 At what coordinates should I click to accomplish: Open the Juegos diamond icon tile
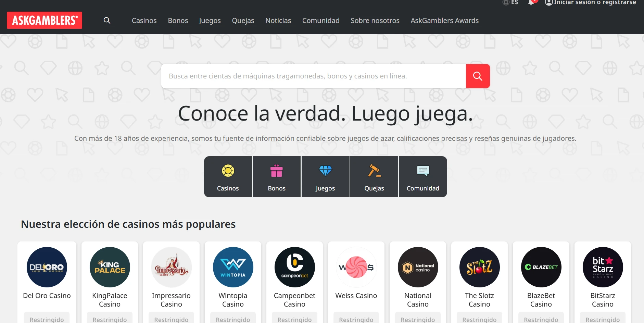325,177
